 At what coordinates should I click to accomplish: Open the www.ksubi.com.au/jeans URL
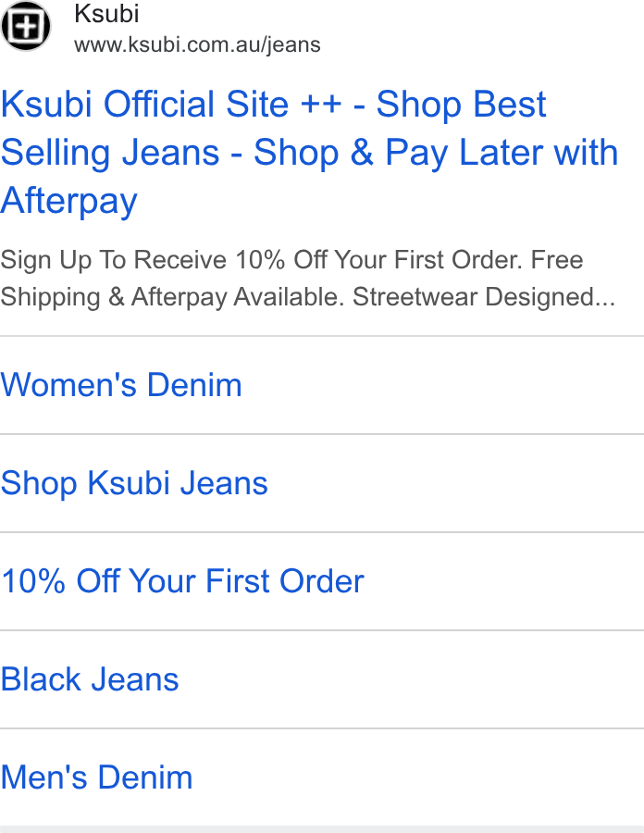click(x=197, y=45)
